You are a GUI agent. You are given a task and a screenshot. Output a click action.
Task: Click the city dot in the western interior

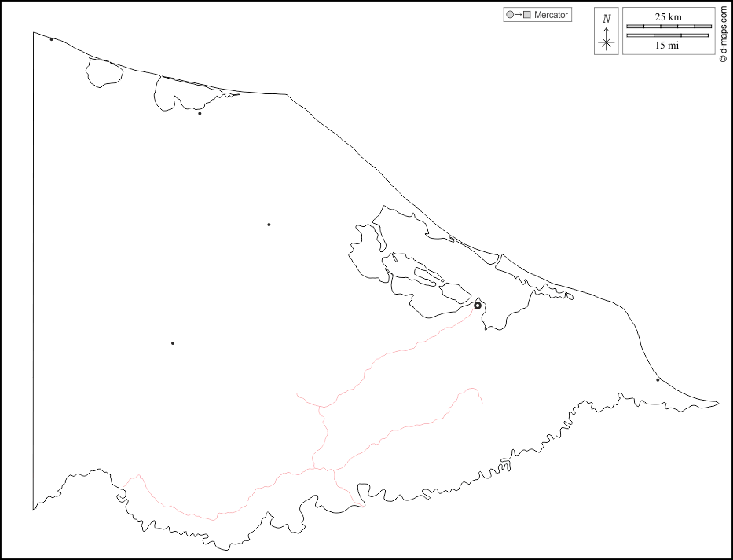[173, 343]
